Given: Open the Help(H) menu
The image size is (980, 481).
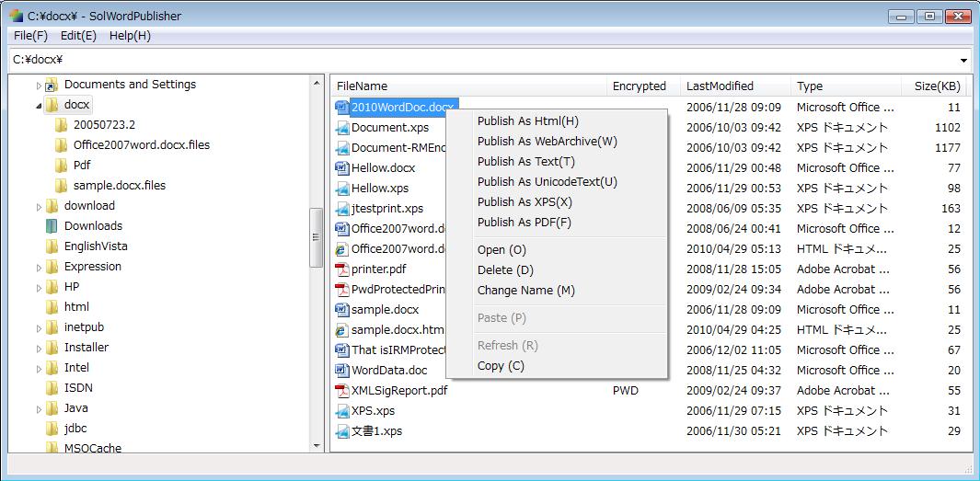Looking at the screenshot, I should click(130, 36).
